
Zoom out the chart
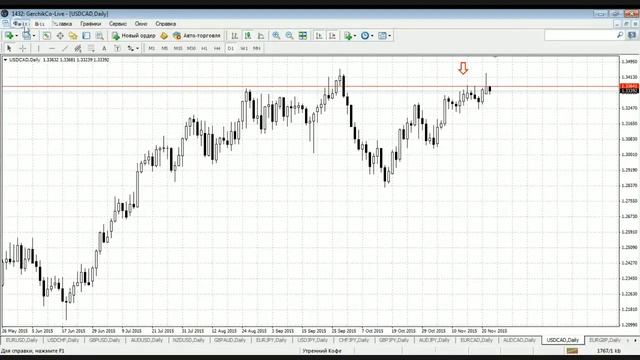(289, 36)
